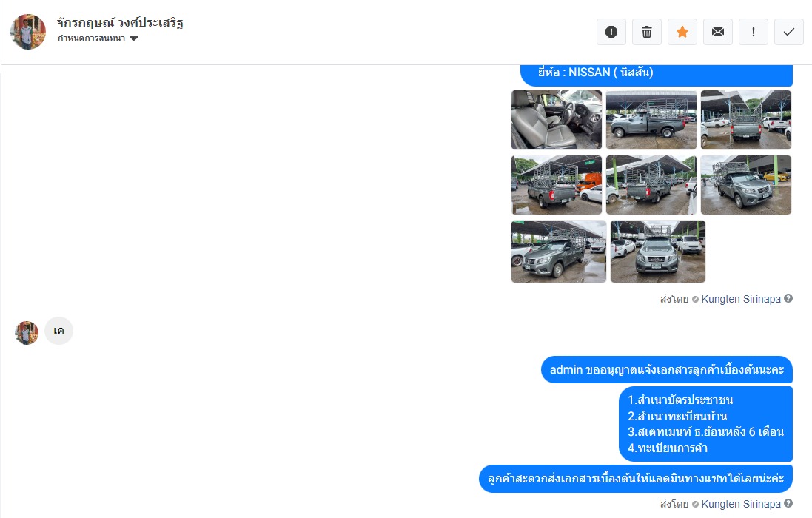This screenshot has width=812, height=518.
Task: Open front view Nissan truck photo
Action: click(658, 252)
